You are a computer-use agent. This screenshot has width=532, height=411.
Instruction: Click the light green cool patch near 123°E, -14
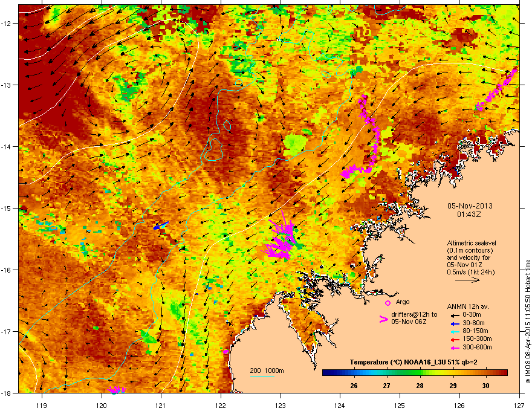[x=295, y=144]
